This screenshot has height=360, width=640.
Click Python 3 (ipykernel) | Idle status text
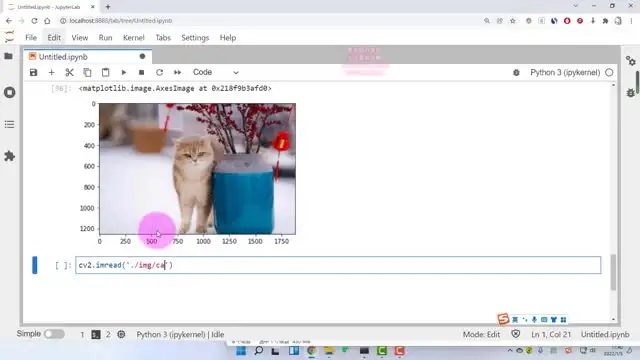(x=180, y=334)
